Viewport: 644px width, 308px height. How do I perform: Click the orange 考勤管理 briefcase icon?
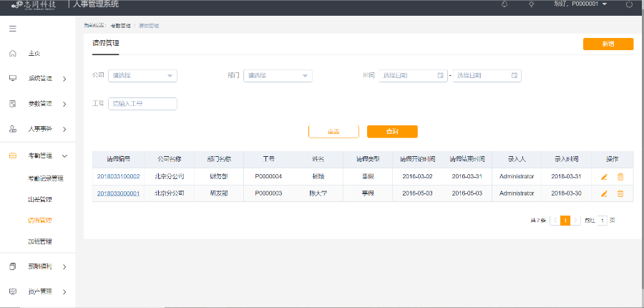click(13, 156)
